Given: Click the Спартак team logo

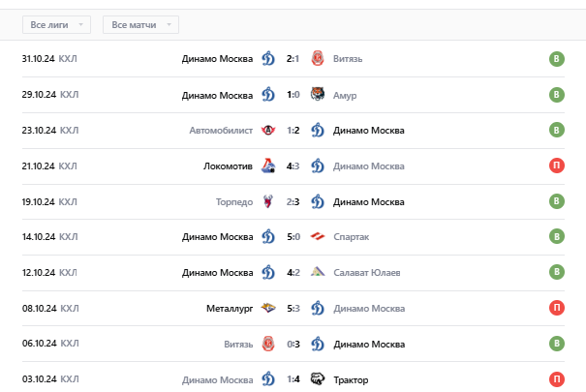Looking at the screenshot, I should click(x=317, y=237).
